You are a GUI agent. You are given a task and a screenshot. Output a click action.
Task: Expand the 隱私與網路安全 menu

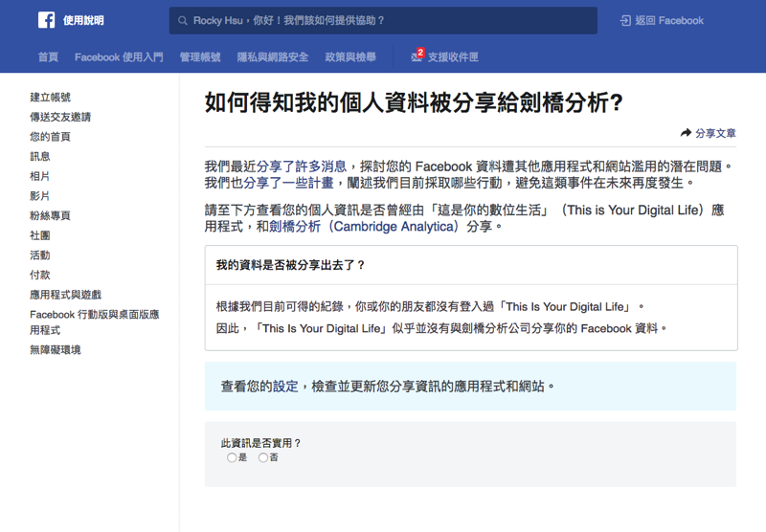273,57
